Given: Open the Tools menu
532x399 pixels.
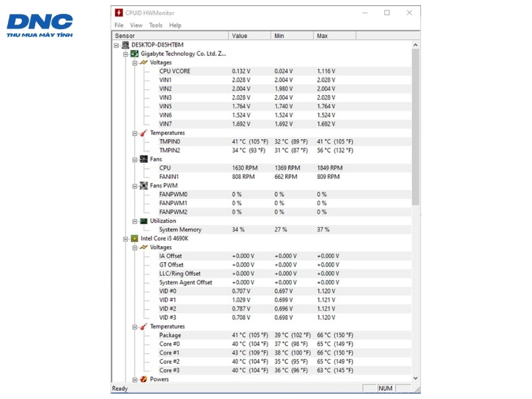Looking at the screenshot, I should click(x=156, y=25).
